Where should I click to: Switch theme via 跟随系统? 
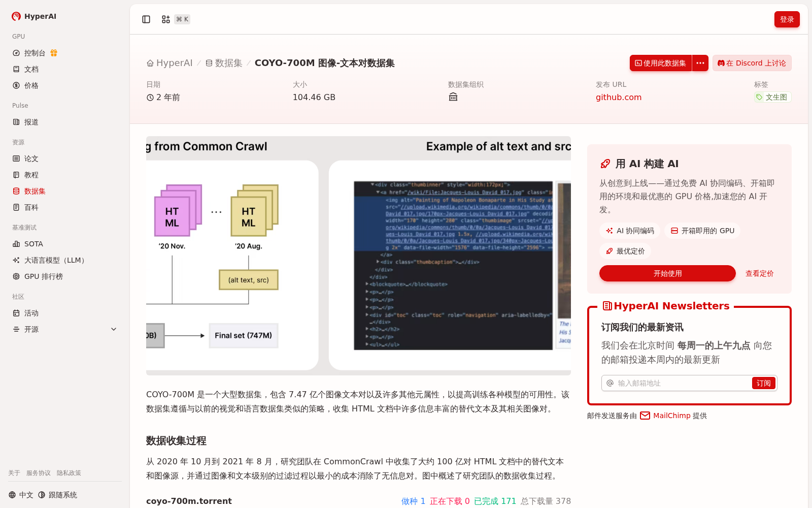tap(57, 495)
